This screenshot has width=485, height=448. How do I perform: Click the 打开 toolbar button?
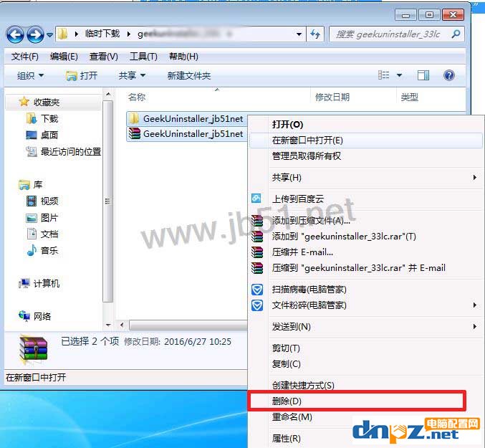(82, 75)
